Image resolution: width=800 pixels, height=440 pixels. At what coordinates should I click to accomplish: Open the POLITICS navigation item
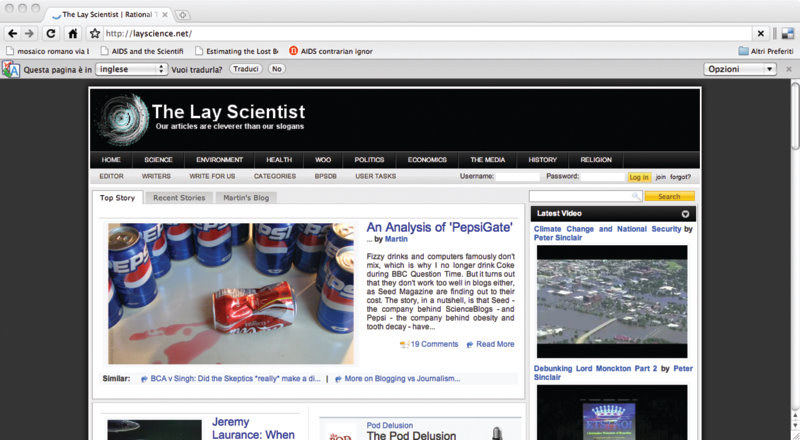tap(369, 160)
